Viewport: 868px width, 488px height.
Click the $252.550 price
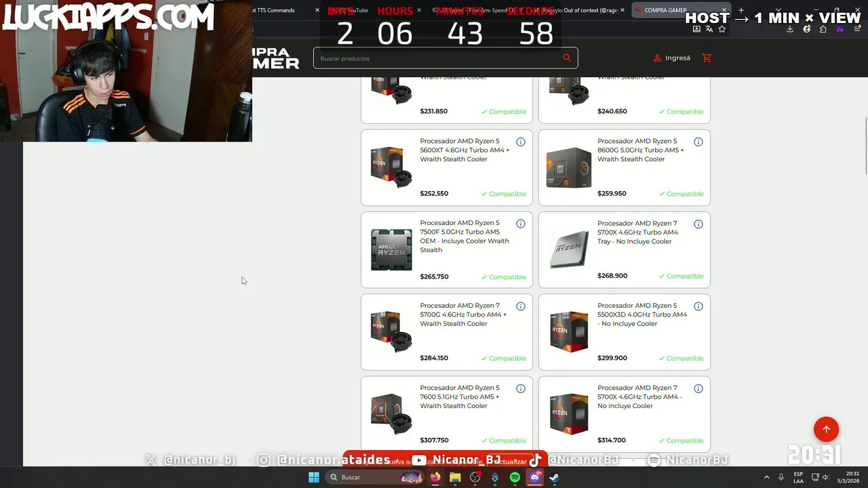434,193
